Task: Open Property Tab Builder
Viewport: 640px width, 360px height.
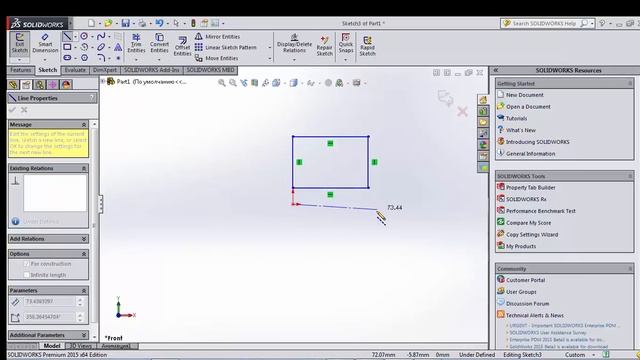Action: pos(531,188)
